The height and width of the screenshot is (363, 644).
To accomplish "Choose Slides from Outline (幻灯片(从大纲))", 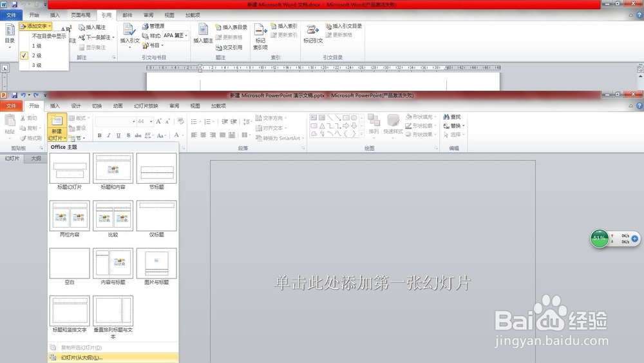I will point(113,358).
